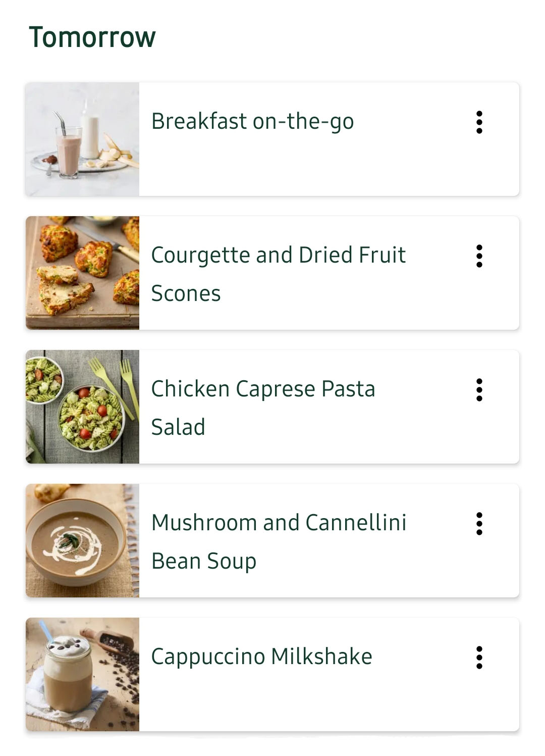This screenshot has height=756, width=545.
Task: Tap the Courgette scones photo
Action: pos(82,273)
